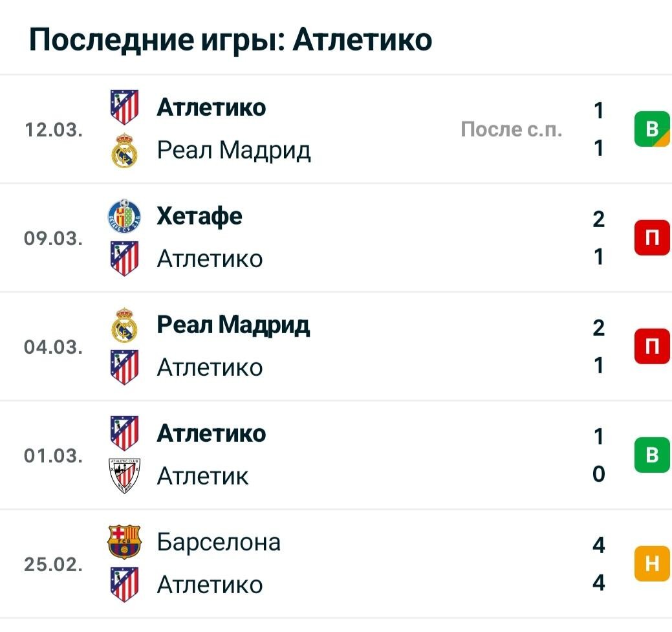Click Atletico crest in 12.03 match

click(124, 107)
